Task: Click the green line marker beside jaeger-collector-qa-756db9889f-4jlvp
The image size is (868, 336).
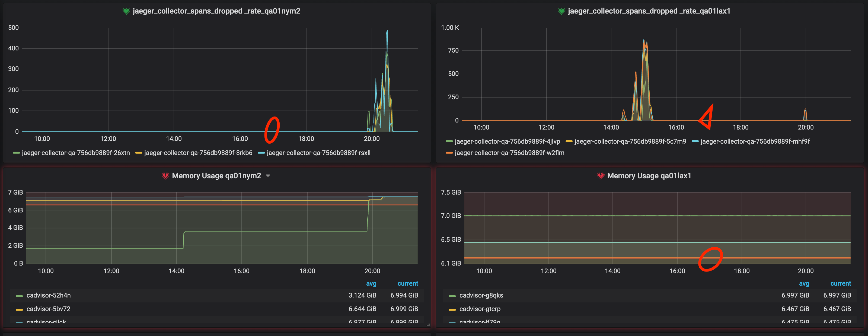Action: (x=449, y=141)
